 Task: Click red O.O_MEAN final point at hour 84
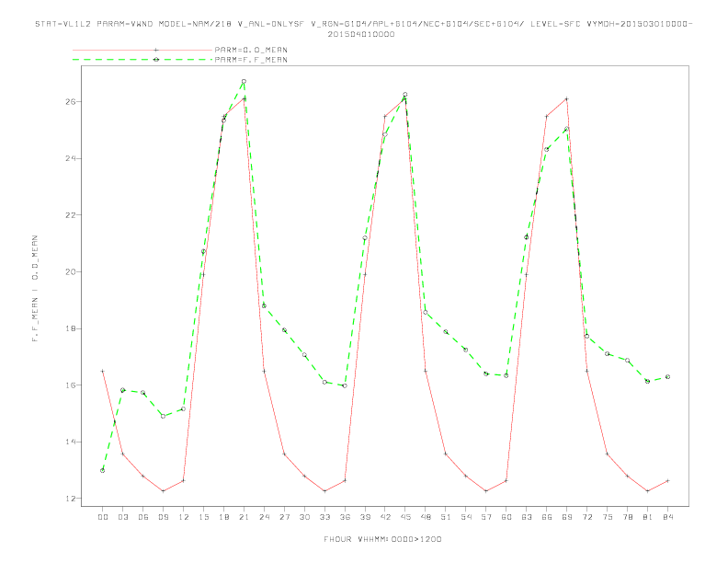pos(668,481)
